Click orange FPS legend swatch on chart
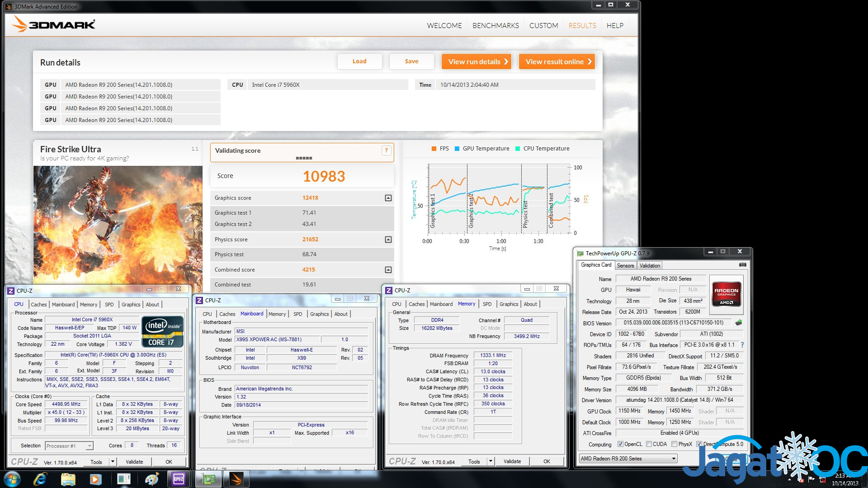Screen dimensions: 868x488 point(434,149)
